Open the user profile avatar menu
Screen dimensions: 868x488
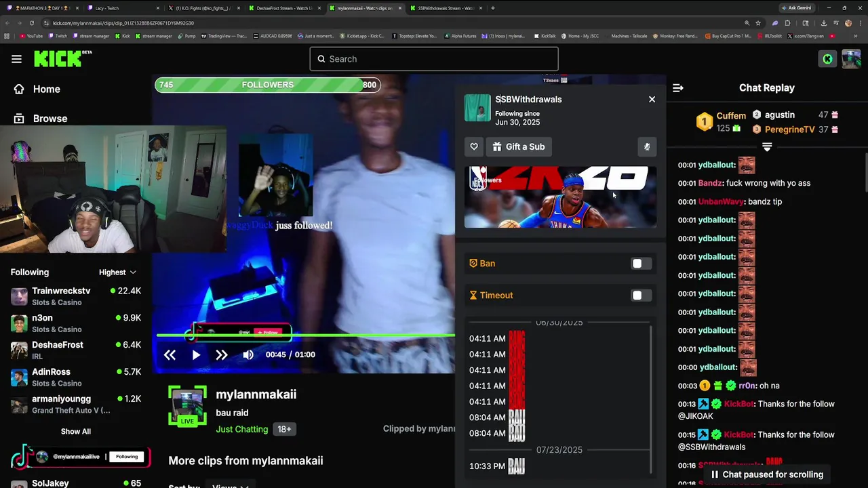[x=851, y=59]
